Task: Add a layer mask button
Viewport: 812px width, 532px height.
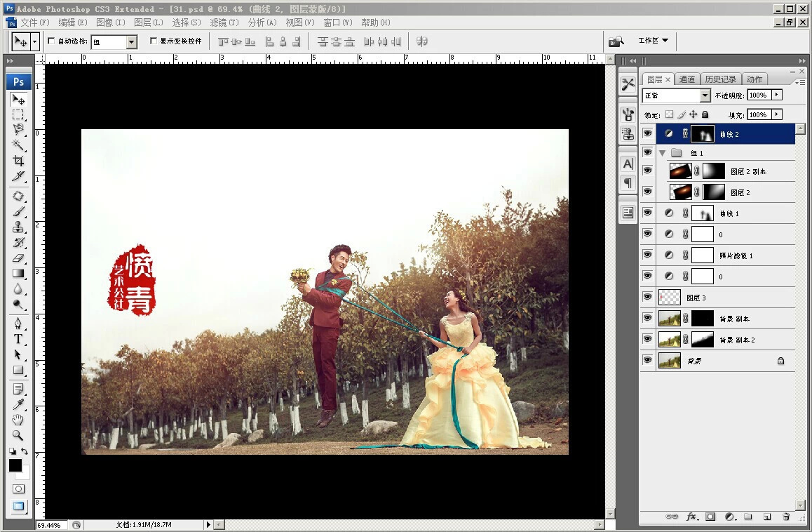Action: point(710,517)
